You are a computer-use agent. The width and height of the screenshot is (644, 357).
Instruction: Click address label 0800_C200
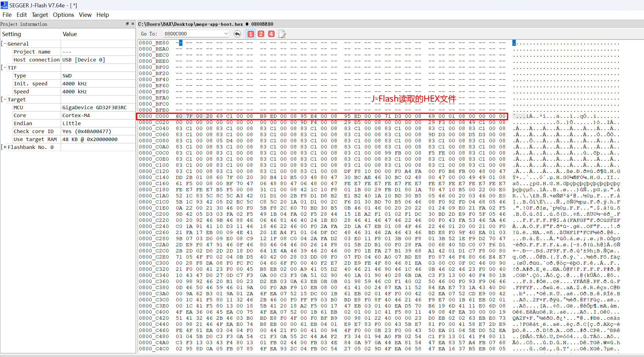pos(154,214)
